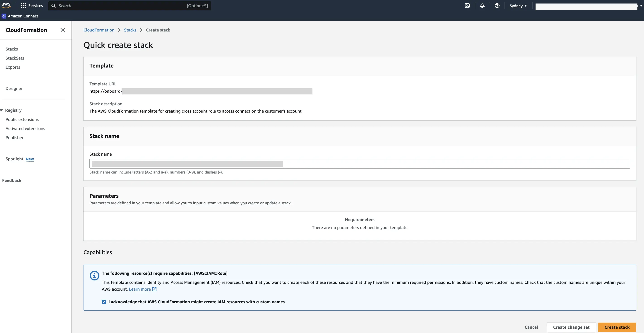
Task: Click Create change set button
Action: pyautogui.click(x=571, y=327)
